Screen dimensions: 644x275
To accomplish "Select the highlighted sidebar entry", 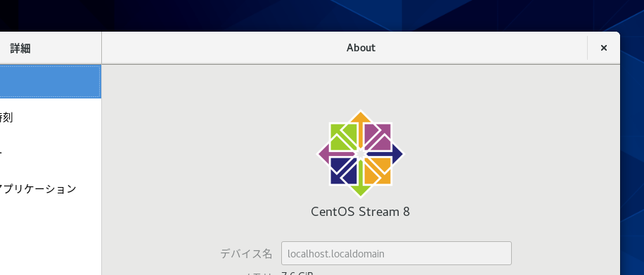I will [x=51, y=82].
